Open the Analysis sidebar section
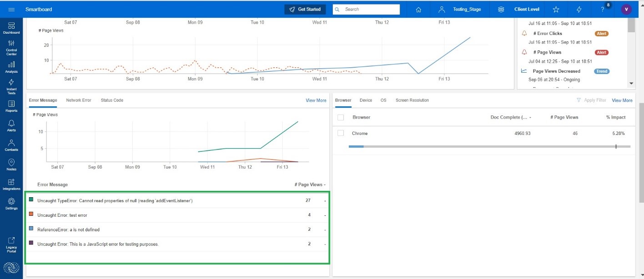This screenshot has width=644, height=279. (11, 67)
